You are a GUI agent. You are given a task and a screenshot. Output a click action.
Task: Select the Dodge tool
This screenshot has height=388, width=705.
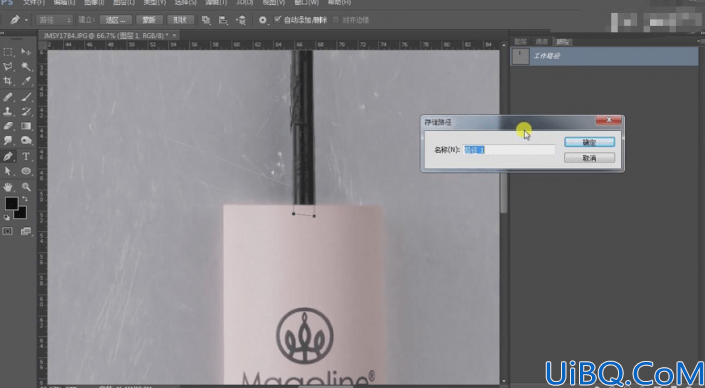[26, 141]
